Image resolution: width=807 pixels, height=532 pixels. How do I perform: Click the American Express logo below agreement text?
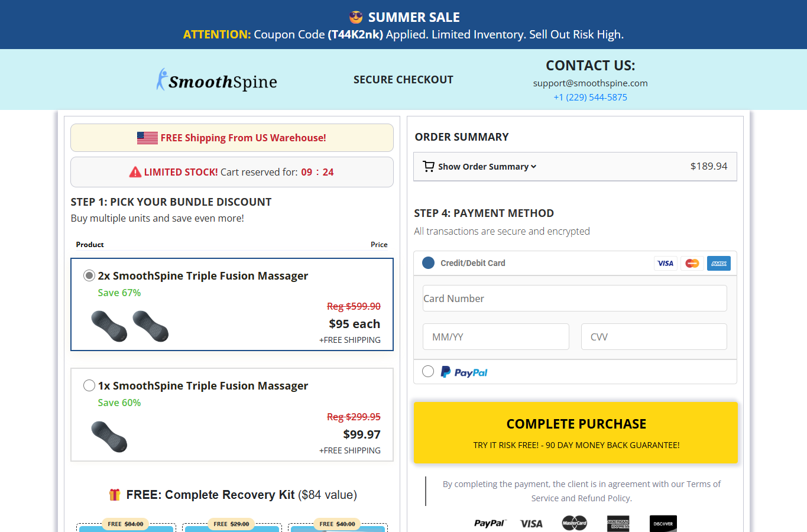coord(618,523)
